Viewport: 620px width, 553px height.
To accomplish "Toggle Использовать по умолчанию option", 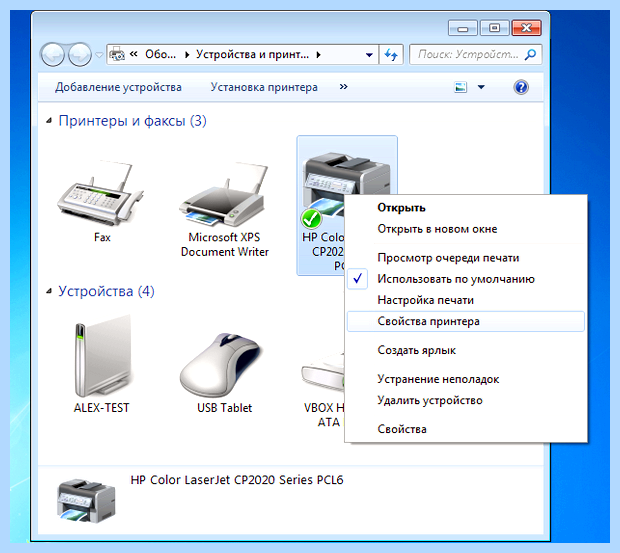I will (466, 279).
